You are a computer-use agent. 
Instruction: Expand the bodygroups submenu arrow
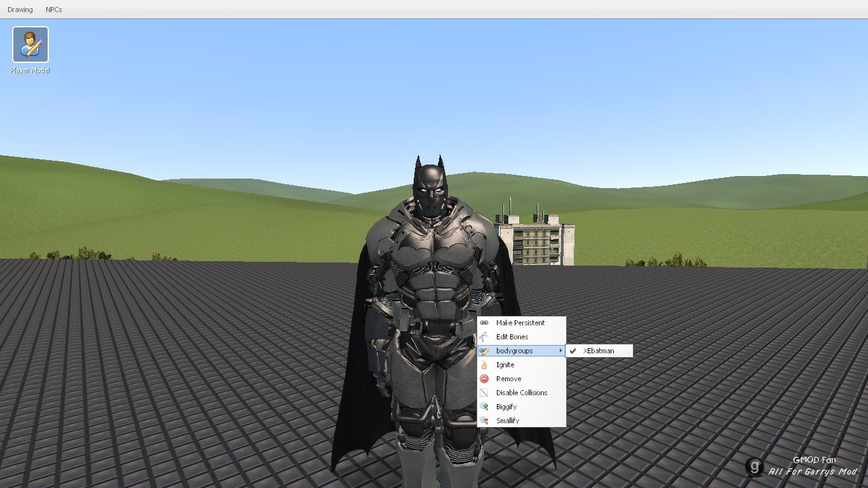(x=560, y=351)
